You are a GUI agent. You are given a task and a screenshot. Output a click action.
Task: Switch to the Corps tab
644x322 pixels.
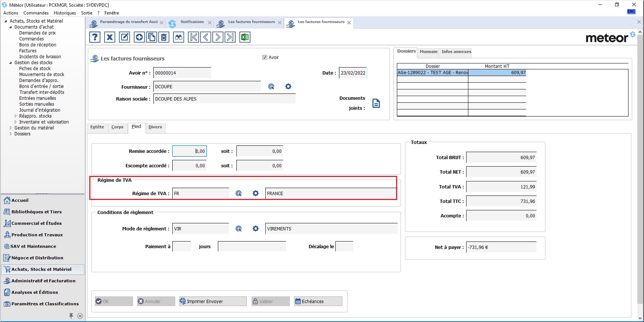click(117, 127)
